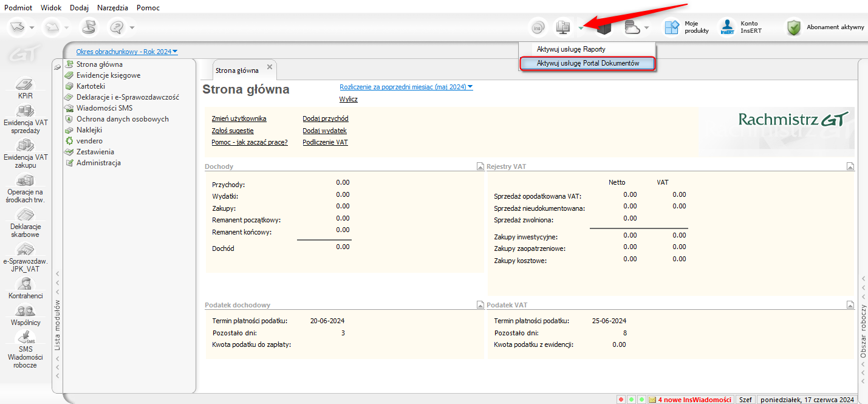The image size is (868, 404).
Task: Click Dodaj przychód link
Action: point(326,118)
